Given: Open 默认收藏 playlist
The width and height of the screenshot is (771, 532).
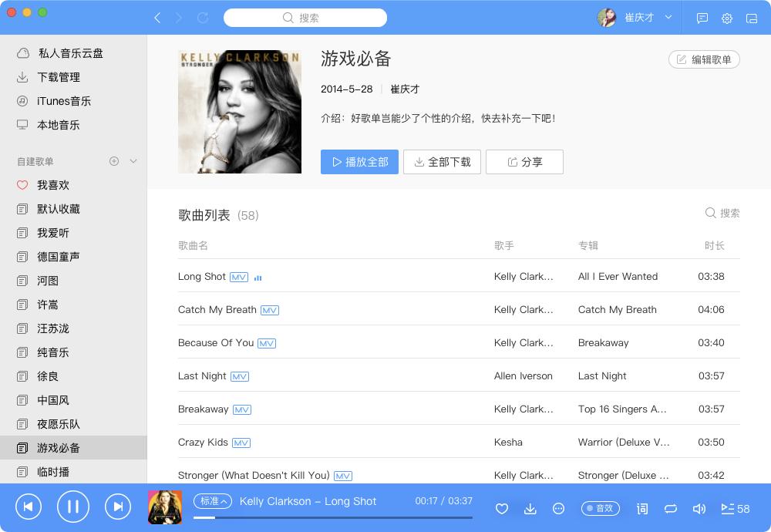Looking at the screenshot, I should point(73,209).
